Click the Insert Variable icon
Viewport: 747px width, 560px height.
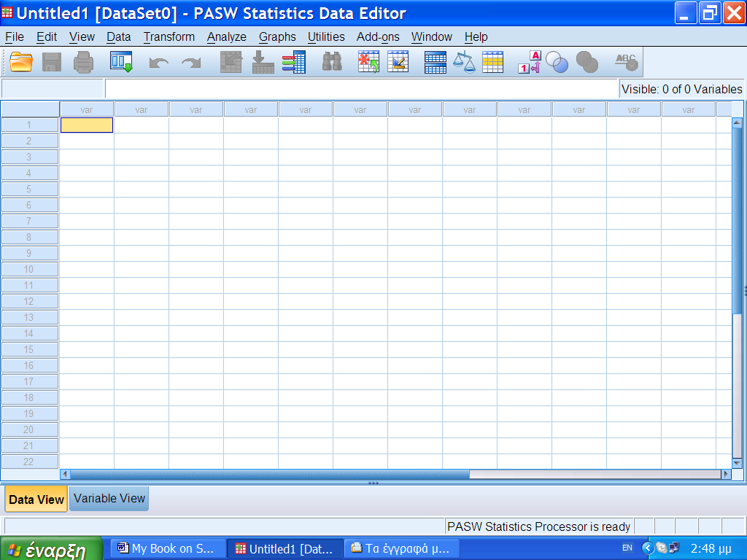click(x=398, y=62)
